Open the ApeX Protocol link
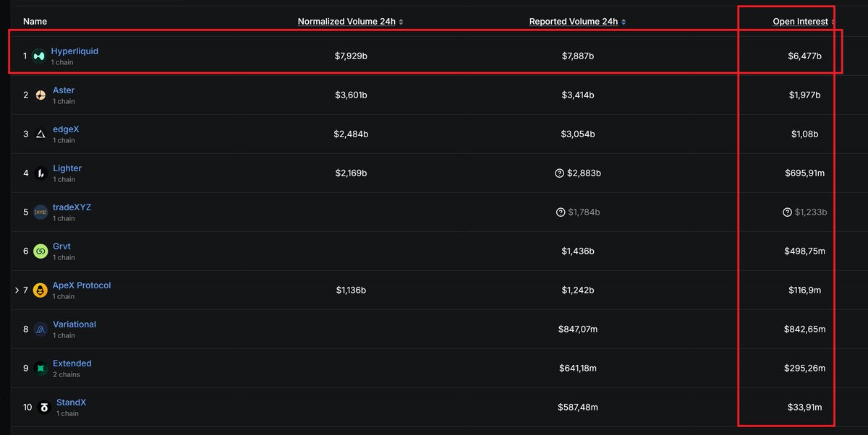Screen dimensions: 868x435 [x=82, y=285]
